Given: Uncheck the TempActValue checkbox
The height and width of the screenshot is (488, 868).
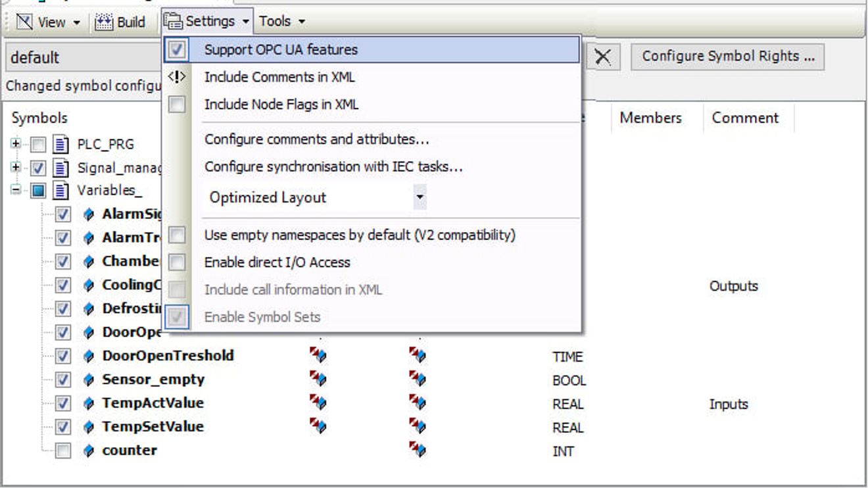Looking at the screenshot, I should (x=63, y=404).
